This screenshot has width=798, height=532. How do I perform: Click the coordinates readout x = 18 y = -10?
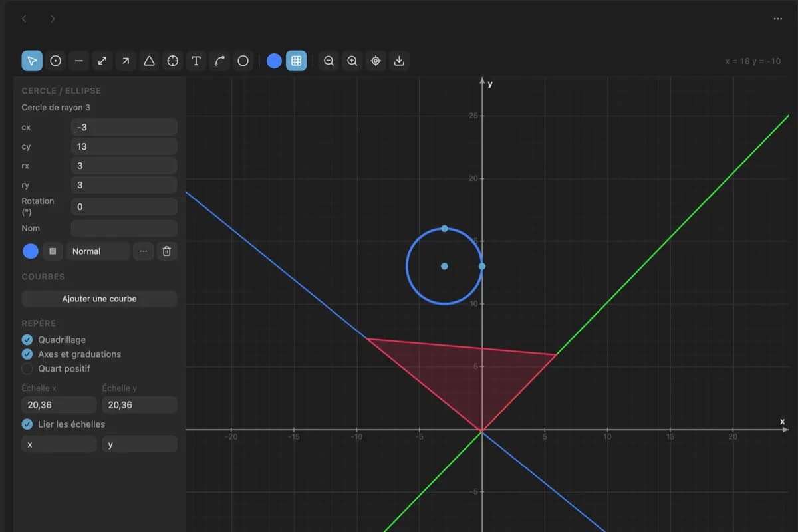click(753, 61)
